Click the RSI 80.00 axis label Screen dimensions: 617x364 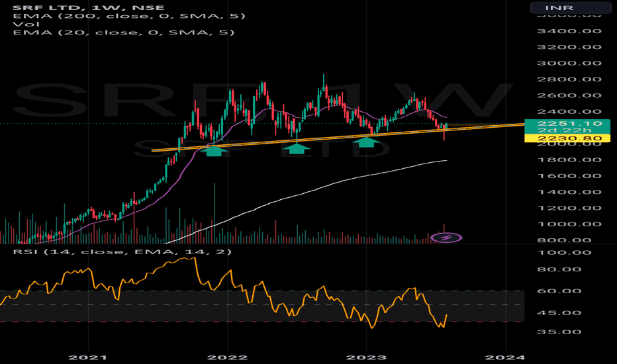559,269
